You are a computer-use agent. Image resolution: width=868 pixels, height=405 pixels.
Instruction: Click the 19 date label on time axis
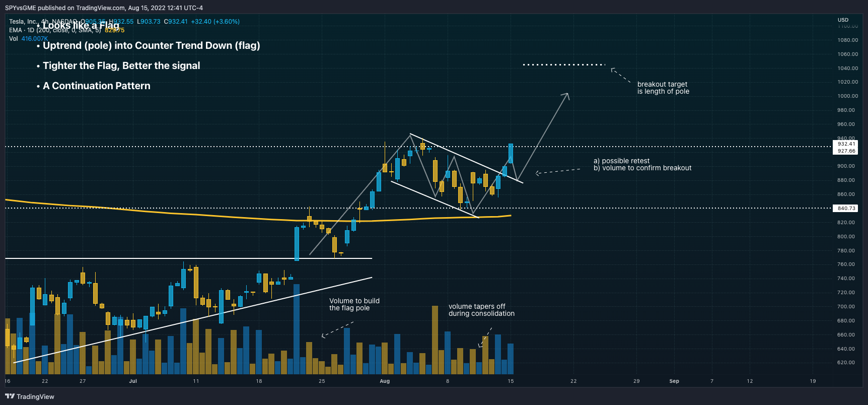[x=813, y=381]
